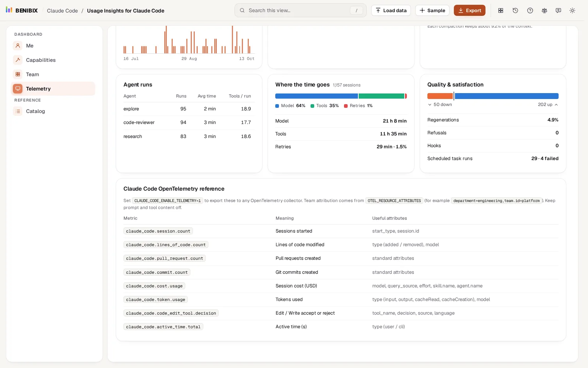Open the Capabilities page
The height and width of the screenshot is (368, 588).
[x=54, y=60]
